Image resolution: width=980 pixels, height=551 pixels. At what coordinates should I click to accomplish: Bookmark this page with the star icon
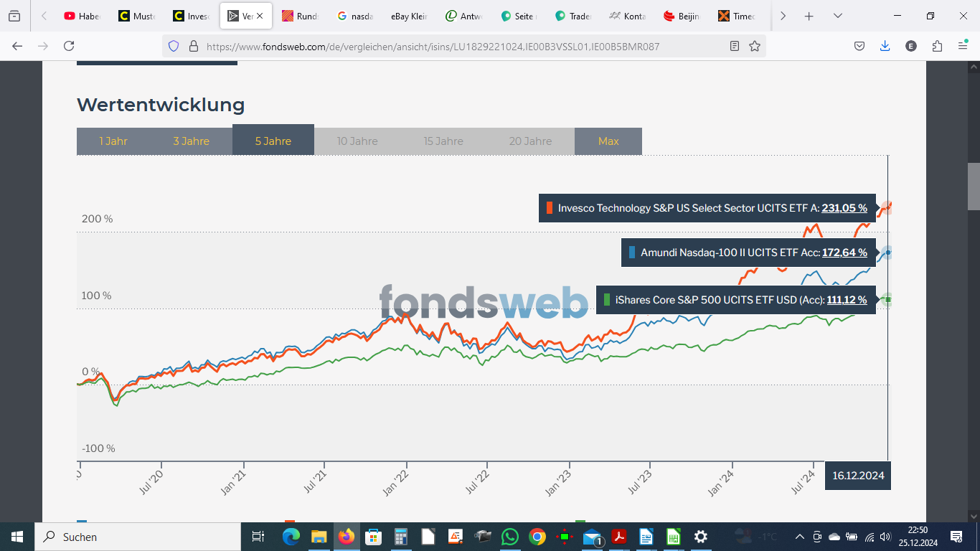point(755,46)
